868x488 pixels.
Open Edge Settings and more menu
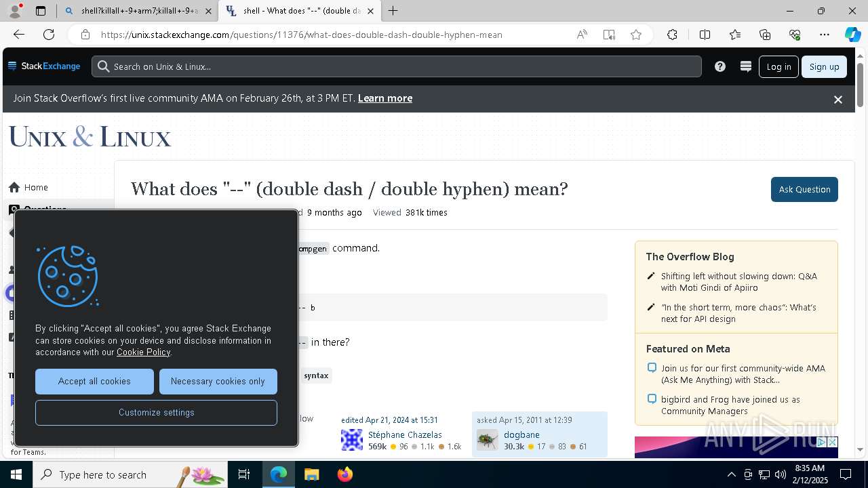(x=825, y=35)
